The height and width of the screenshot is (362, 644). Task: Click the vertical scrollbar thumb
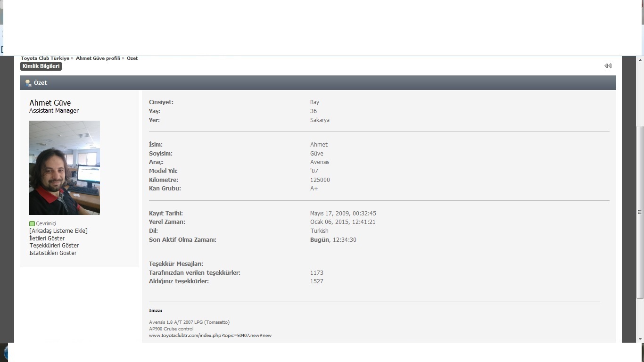tap(640, 212)
